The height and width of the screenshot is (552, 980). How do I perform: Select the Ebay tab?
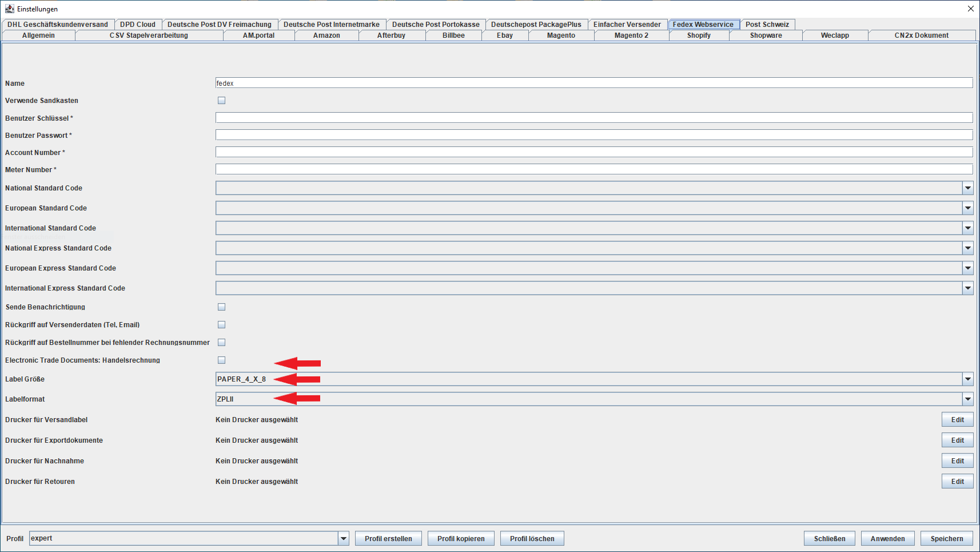(505, 35)
